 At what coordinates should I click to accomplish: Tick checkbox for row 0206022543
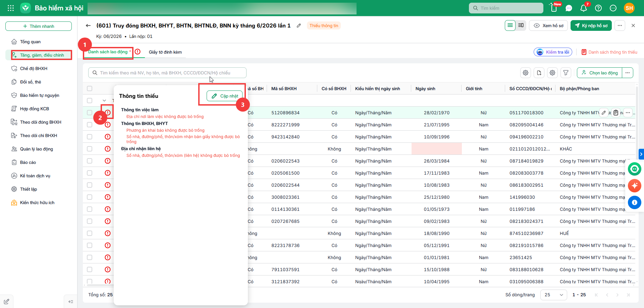90,161
